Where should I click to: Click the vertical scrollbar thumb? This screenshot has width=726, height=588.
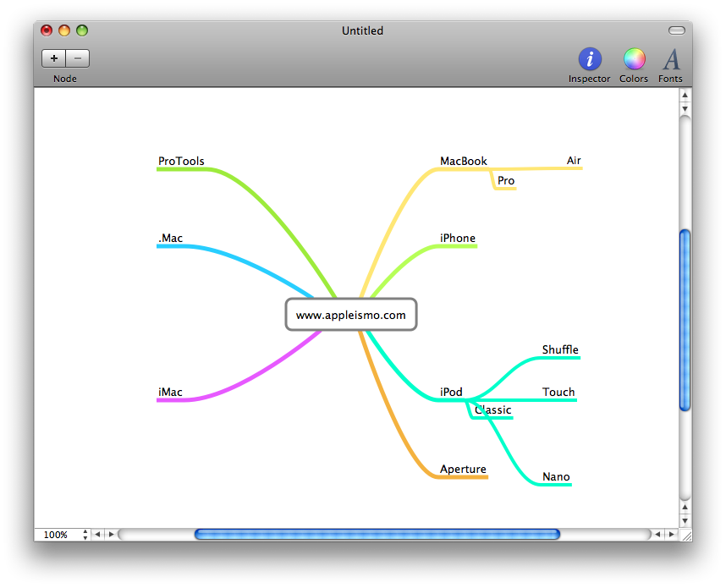685,320
